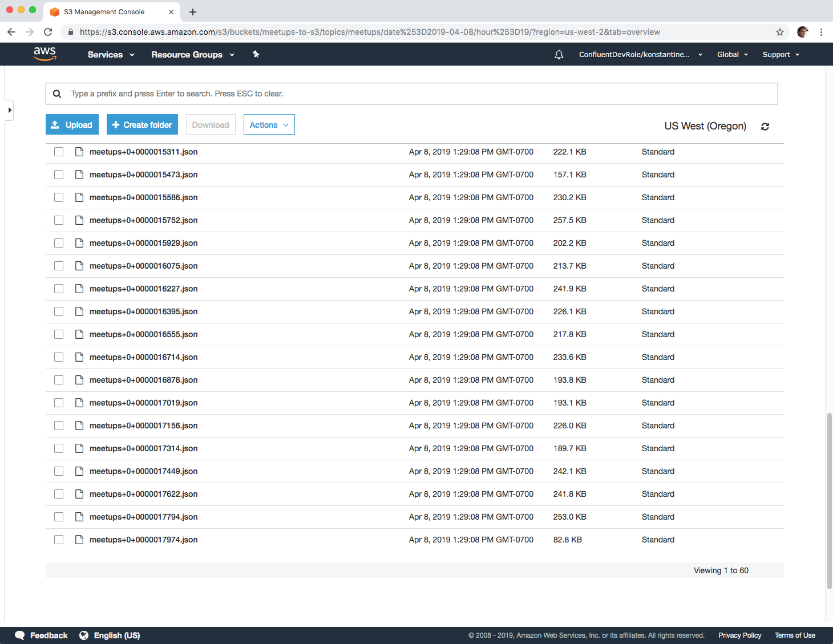Viewport: 833px width, 644px height.
Task: Open the Terms of Use link
Action: click(x=795, y=635)
